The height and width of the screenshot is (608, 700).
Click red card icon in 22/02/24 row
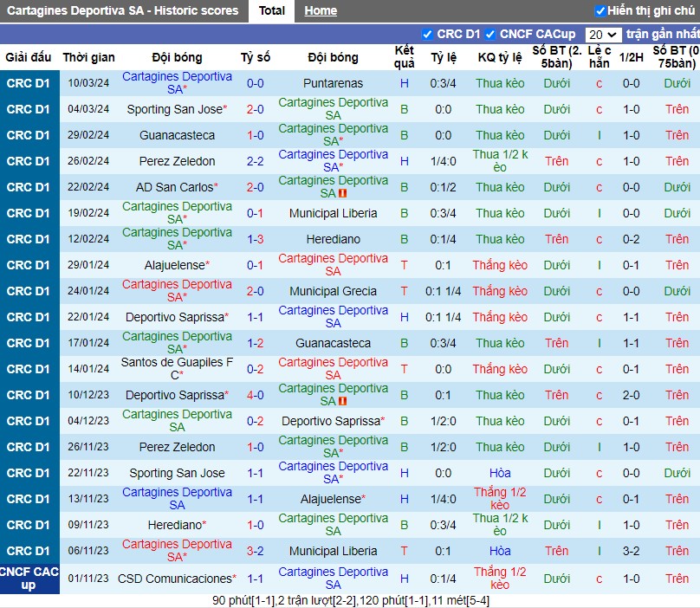343,194
